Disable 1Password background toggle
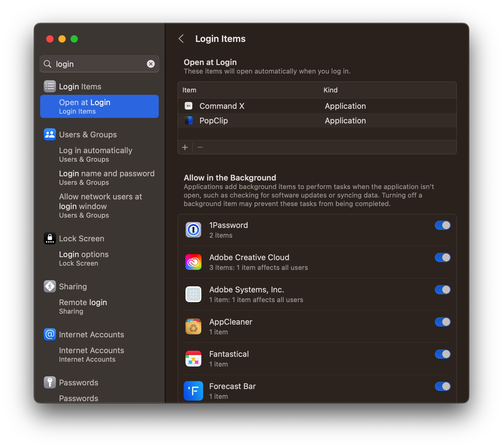This screenshot has height=448, width=503. click(x=443, y=225)
